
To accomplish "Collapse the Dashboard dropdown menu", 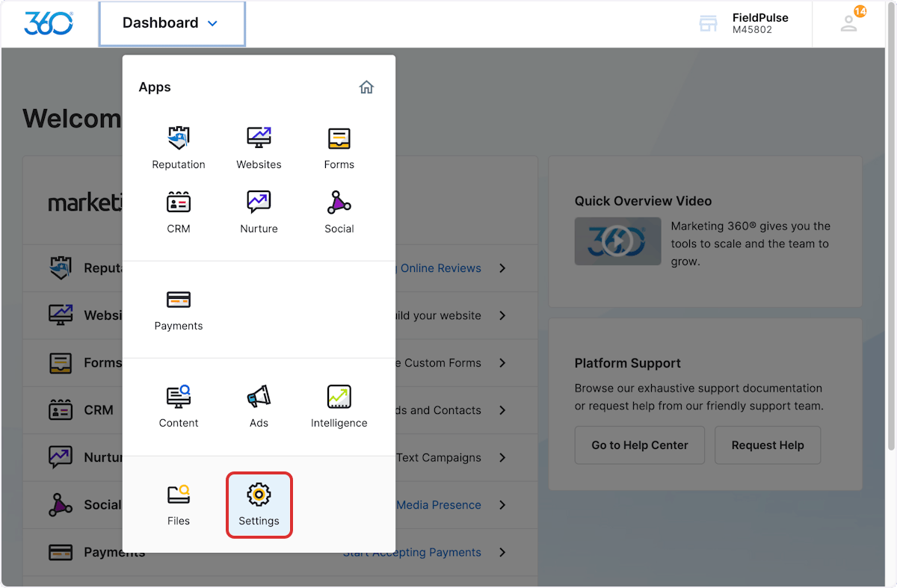I will (x=171, y=23).
